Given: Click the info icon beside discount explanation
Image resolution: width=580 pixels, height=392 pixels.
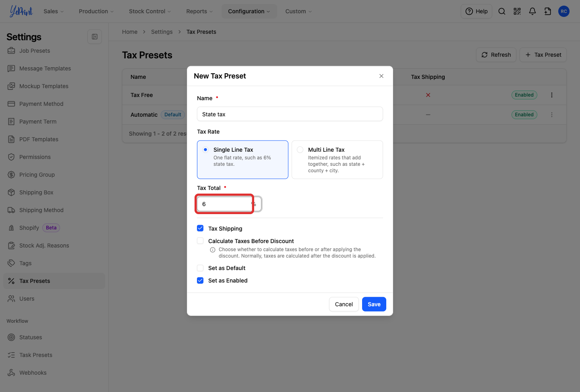Looking at the screenshot, I should [213, 250].
